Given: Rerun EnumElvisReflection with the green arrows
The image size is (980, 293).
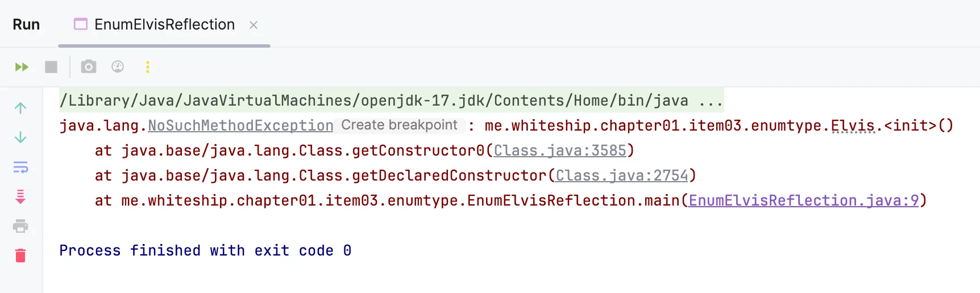Looking at the screenshot, I should coord(22,67).
